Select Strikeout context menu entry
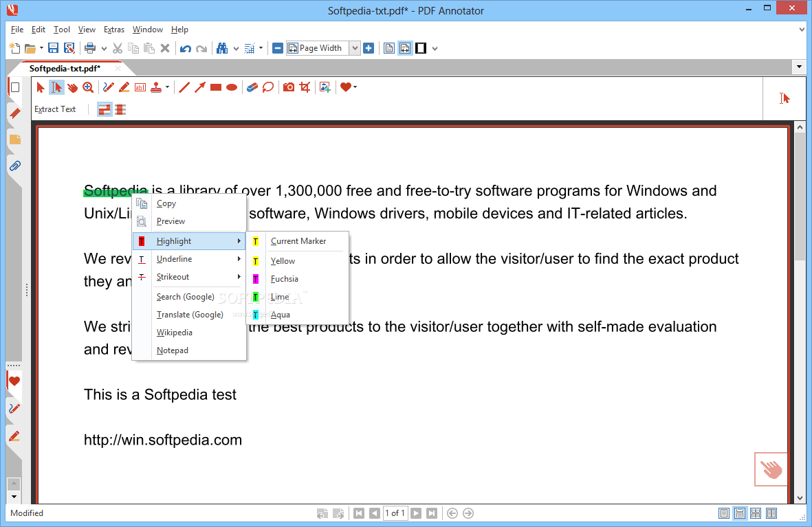Image resolution: width=812 pixels, height=527 pixels. tap(189, 277)
